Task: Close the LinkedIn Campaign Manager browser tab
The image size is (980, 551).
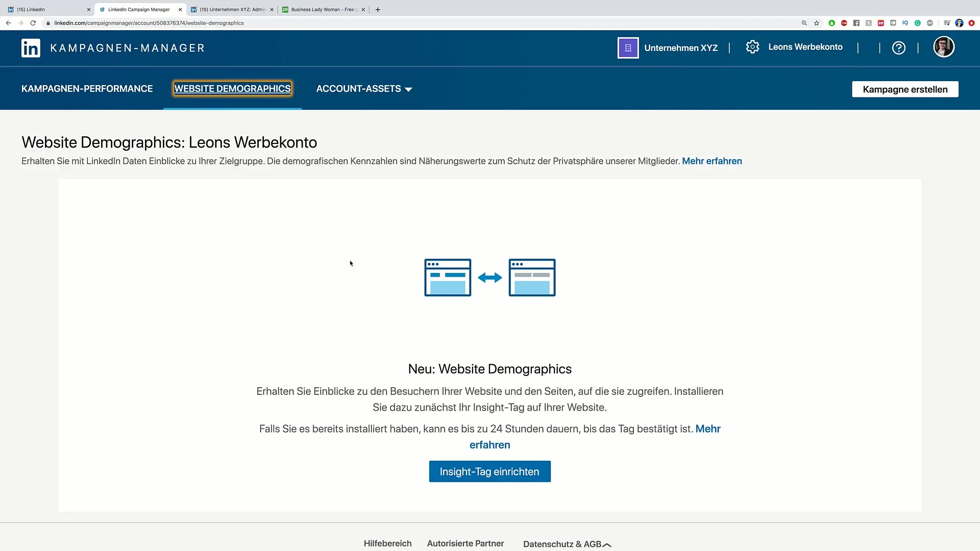Action: tap(180, 10)
